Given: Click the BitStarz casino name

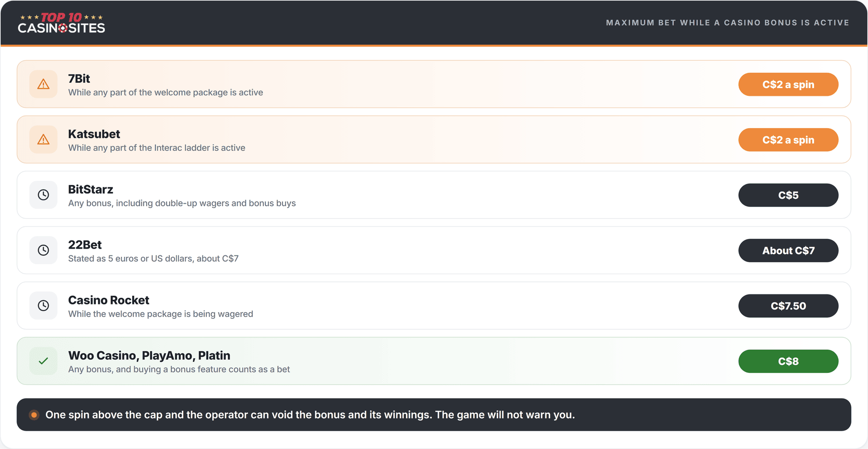Looking at the screenshot, I should coord(91,189).
